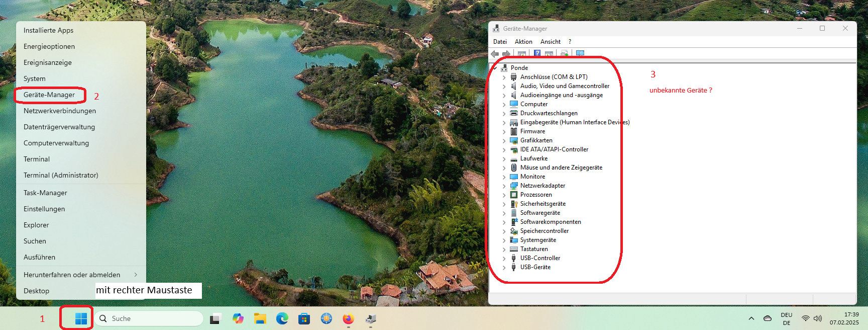Open Netzwerkverbindungen from the context menu

(81, 111)
